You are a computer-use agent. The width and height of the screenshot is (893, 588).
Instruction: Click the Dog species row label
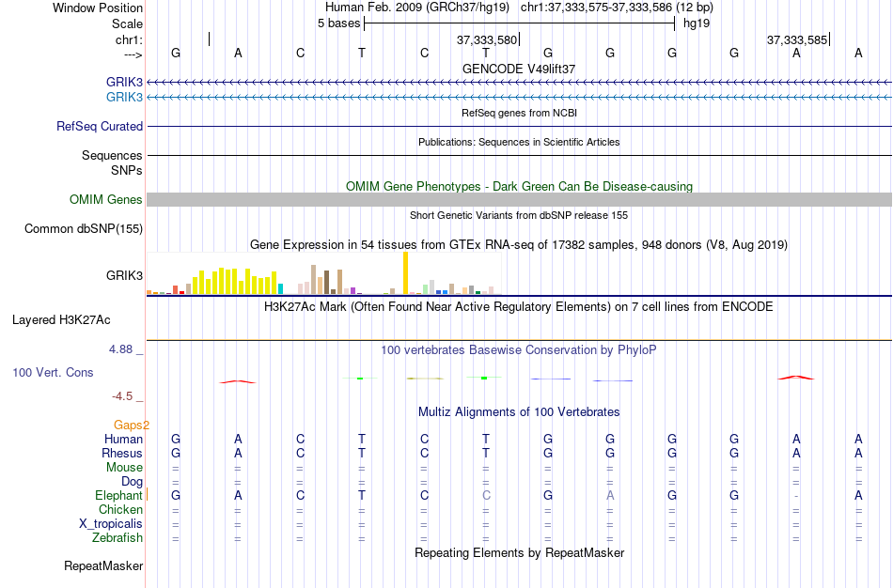pos(132,482)
